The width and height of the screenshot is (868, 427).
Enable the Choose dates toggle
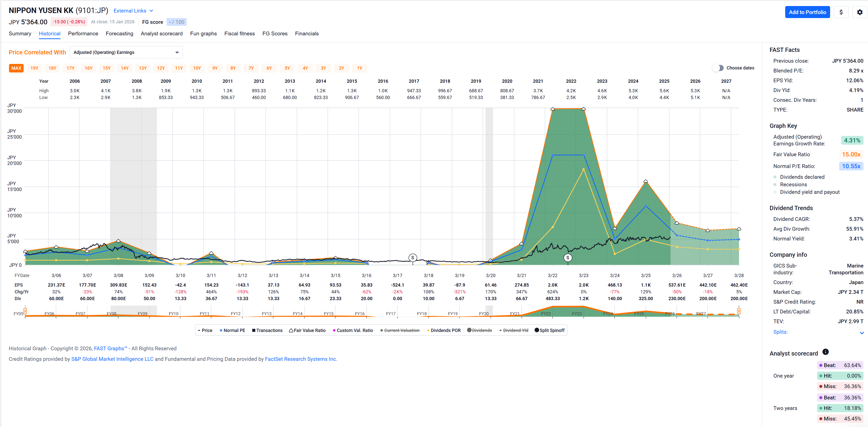718,68
